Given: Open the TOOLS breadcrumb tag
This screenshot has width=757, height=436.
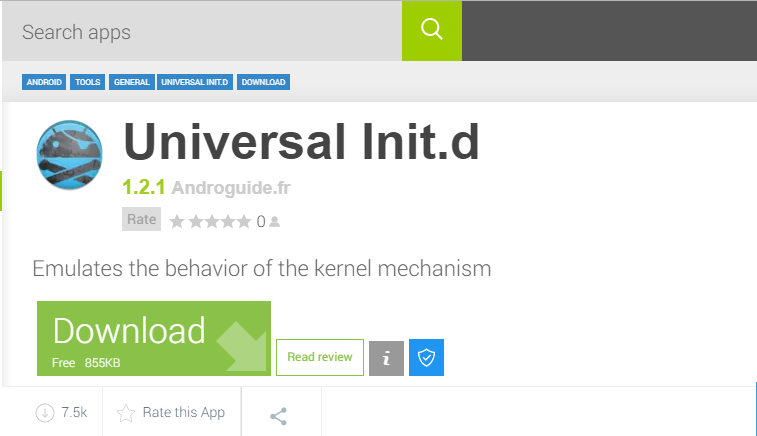Looking at the screenshot, I should click(x=87, y=82).
